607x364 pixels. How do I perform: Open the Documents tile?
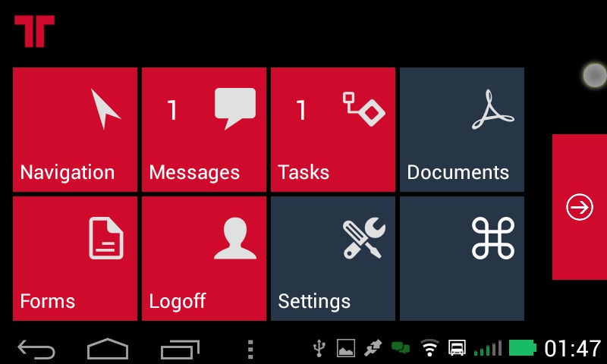tap(462, 130)
